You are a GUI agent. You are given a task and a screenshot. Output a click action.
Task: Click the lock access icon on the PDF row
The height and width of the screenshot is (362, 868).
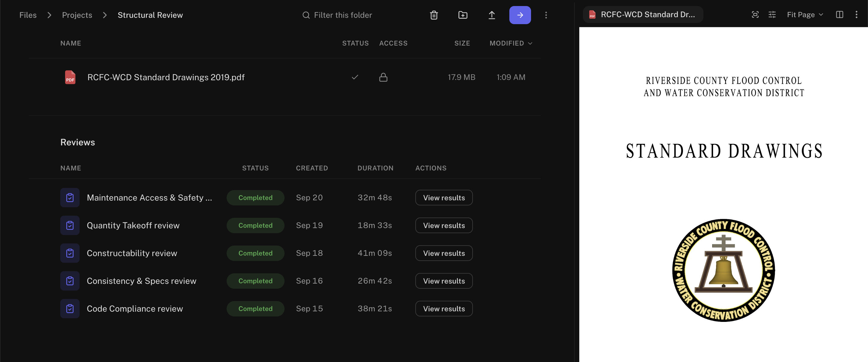coord(383,77)
